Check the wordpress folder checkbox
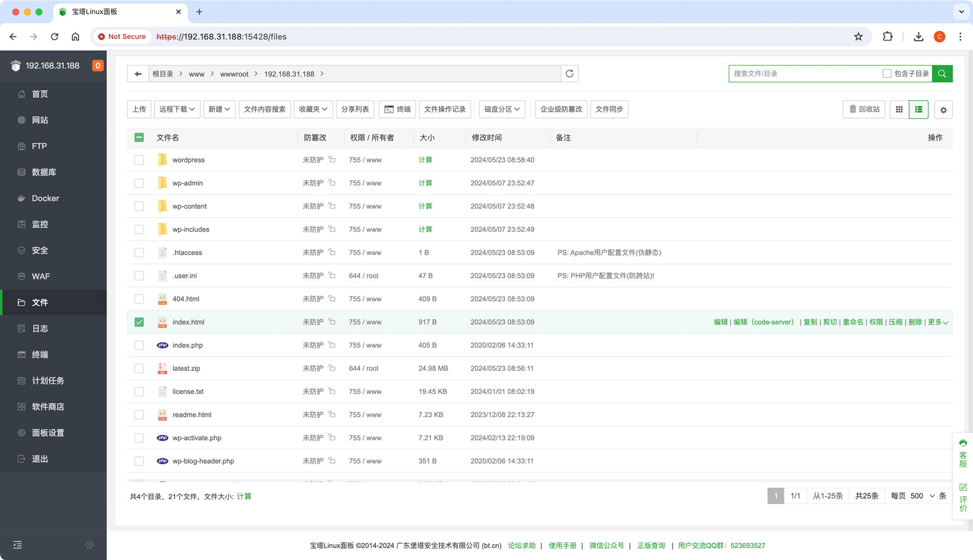This screenshot has height=560, width=973. pyautogui.click(x=139, y=160)
